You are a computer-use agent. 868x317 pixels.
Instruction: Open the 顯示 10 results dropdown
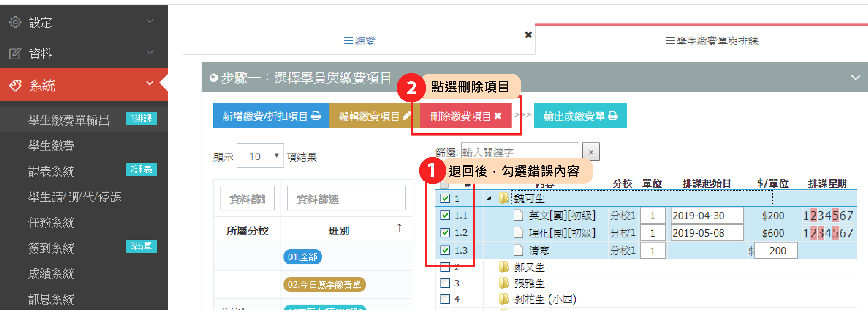point(260,156)
